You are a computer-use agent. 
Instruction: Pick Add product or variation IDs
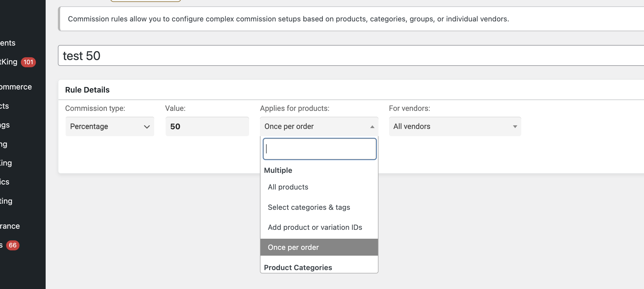(319, 227)
